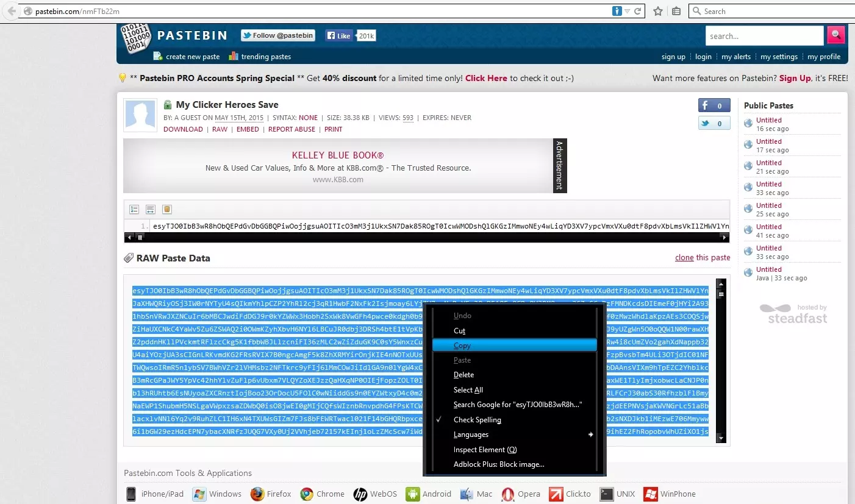Viewport: 855px width, 504px height.
Task: Copy code with the clipboard icon above the code box
Action: [166, 210]
